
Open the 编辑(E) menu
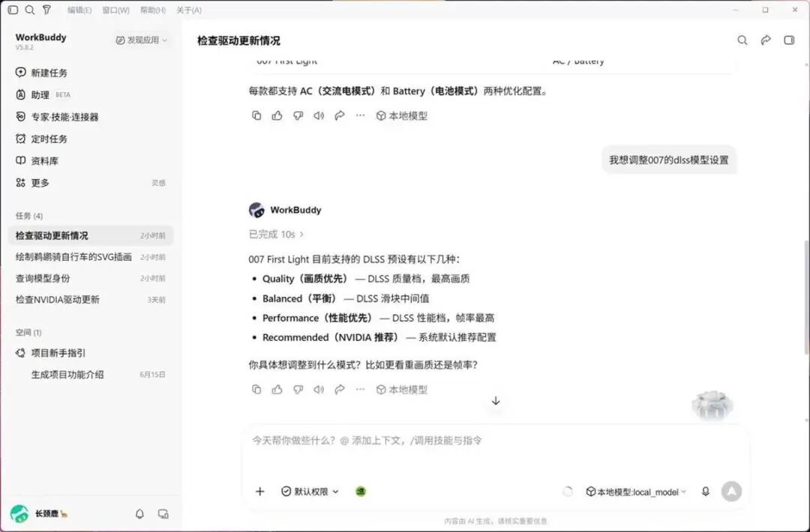click(x=79, y=10)
